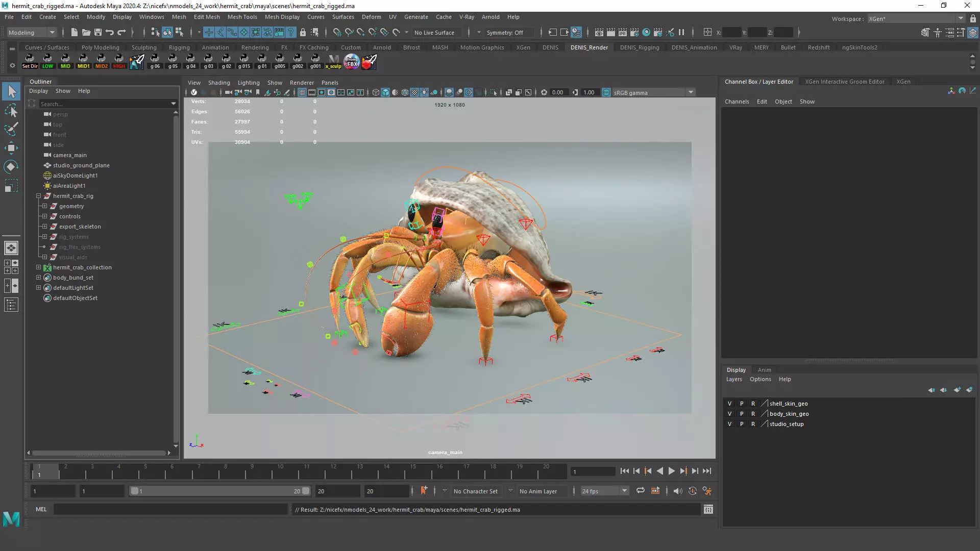
Task: Open the XGen Interactive Groom Editor tab
Action: coord(845,82)
